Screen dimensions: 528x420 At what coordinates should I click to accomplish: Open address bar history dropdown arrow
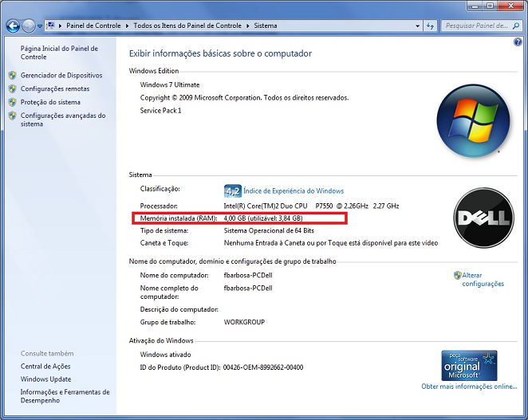(418, 26)
